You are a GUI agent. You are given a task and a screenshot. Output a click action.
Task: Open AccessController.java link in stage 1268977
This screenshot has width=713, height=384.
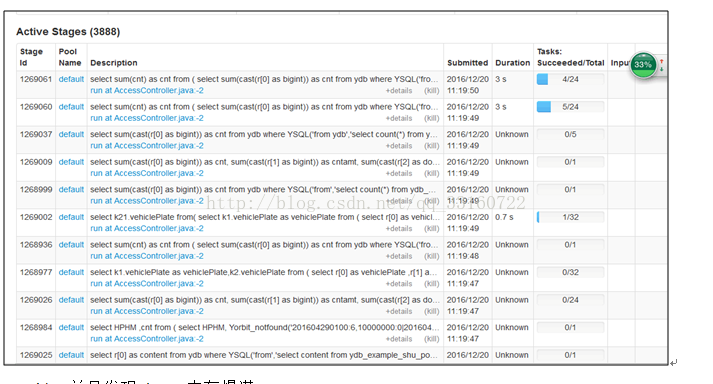[x=147, y=283]
